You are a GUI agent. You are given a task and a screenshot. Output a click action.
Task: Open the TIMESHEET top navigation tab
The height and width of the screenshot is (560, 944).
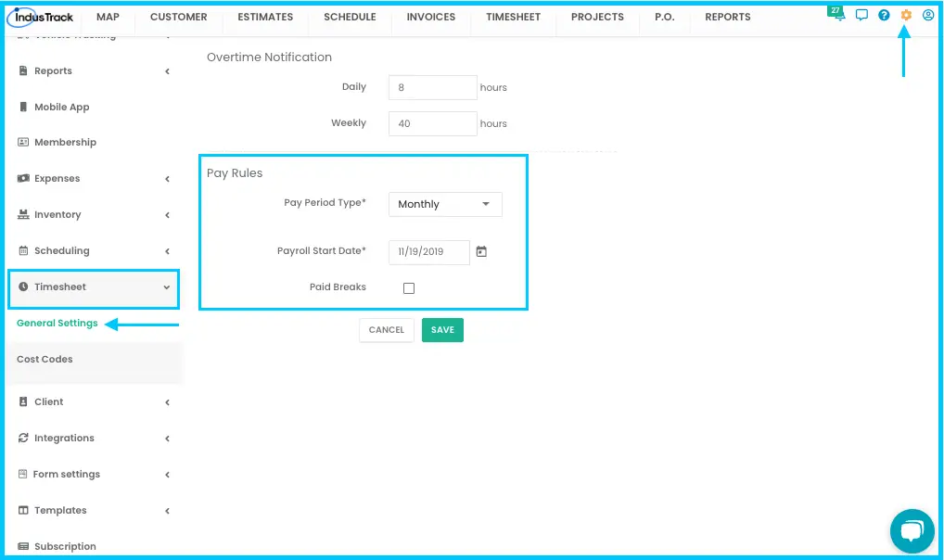pos(514,17)
